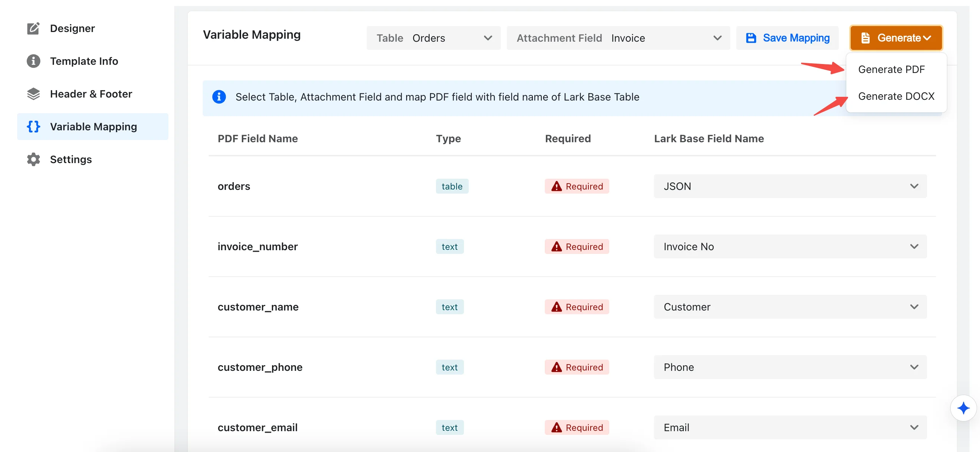Expand the Attachment Field Invoice dropdown
Viewport: 980px width, 452px height.
618,38
